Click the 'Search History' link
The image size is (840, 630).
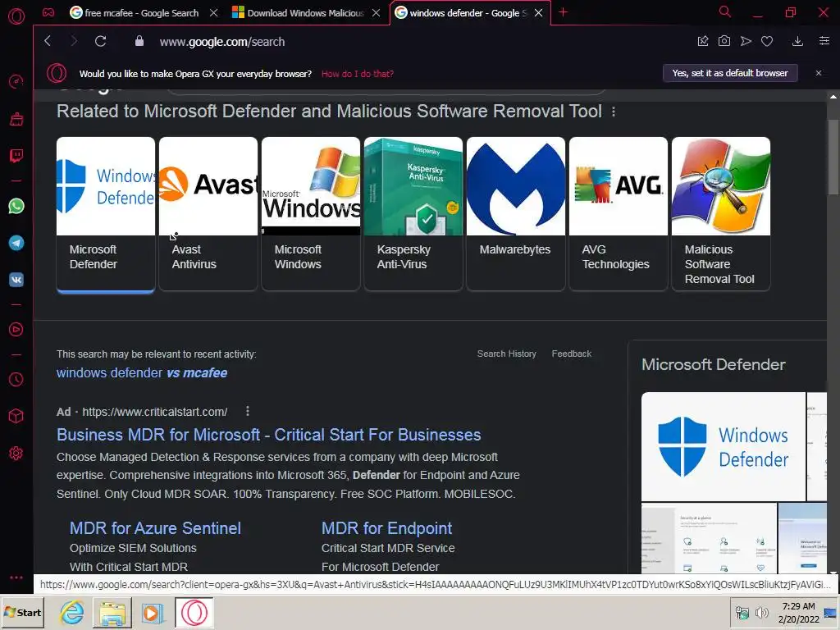tap(507, 354)
